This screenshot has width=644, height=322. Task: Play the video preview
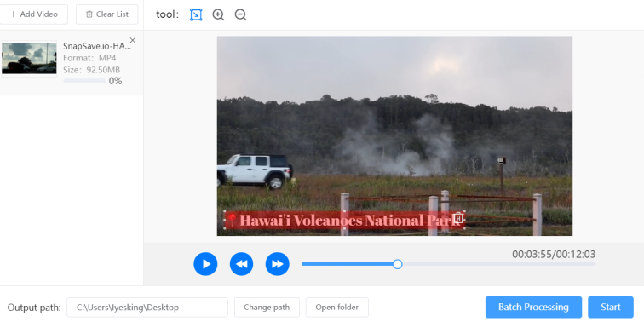(205, 264)
